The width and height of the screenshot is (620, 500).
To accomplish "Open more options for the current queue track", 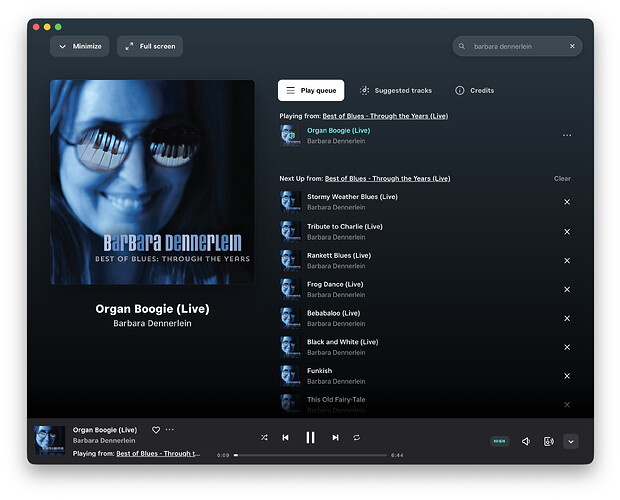I will [567, 135].
